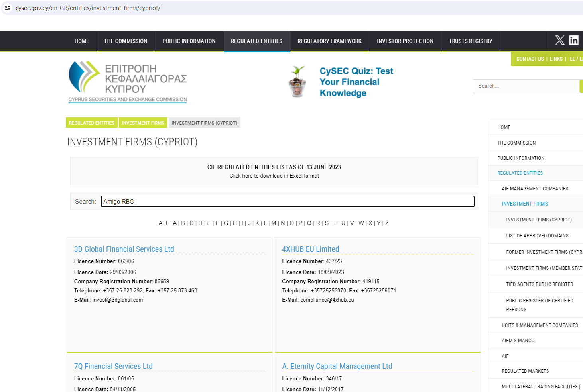Click the CySEC Quiz plant image

point(297,82)
